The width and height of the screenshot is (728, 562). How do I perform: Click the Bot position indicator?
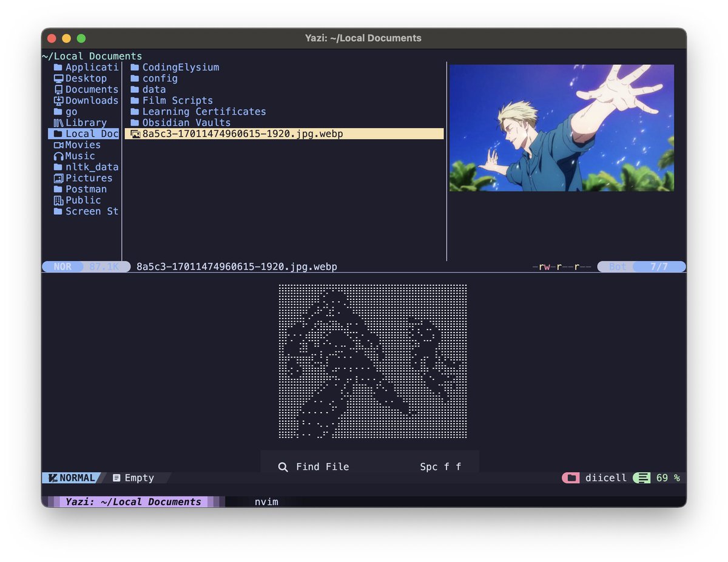click(618, 267)
